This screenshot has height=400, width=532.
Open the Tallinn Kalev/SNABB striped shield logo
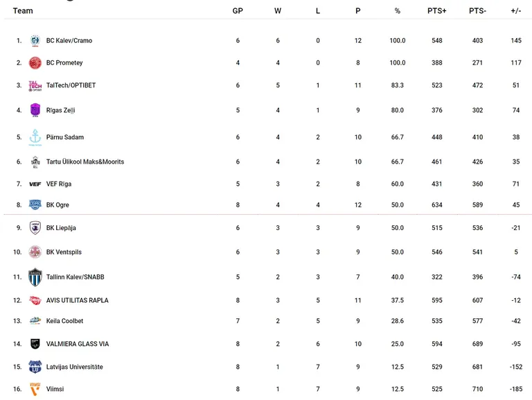click(x=35, y=277)
